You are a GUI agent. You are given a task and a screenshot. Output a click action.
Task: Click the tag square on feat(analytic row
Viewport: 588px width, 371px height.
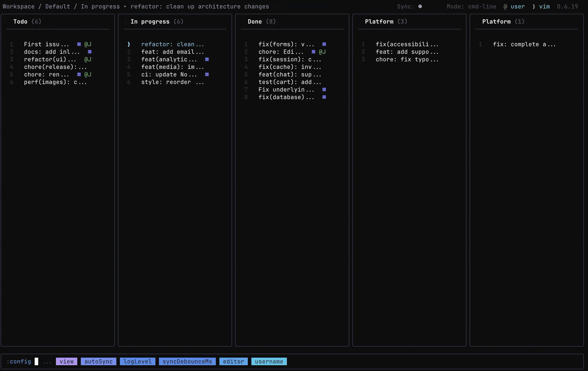pyautogui.click(x=207, y=59)
